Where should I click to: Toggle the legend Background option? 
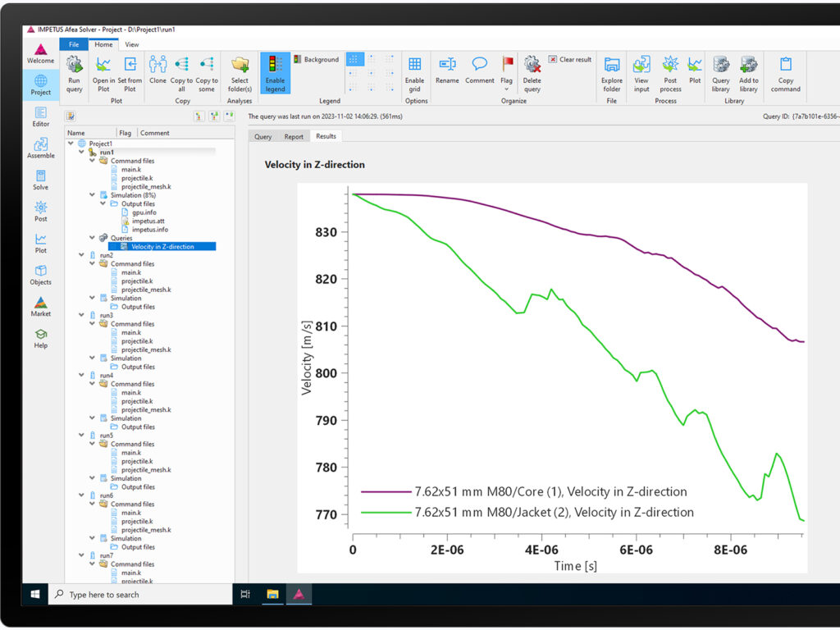tap(316, 60)
